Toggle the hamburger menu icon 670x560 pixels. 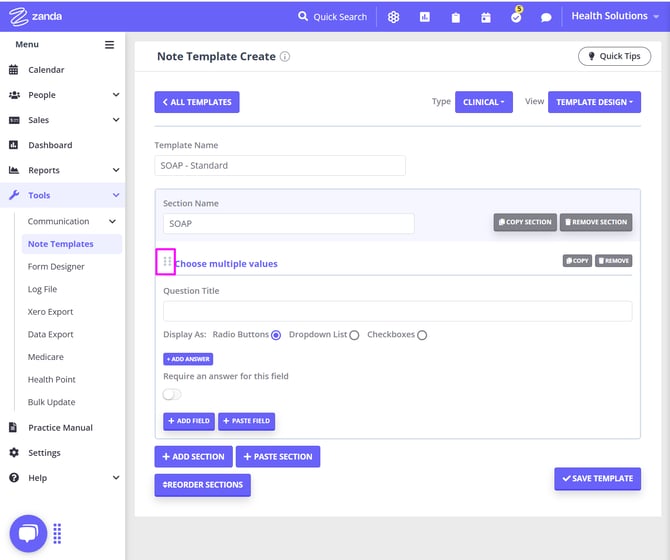(110, 45)
